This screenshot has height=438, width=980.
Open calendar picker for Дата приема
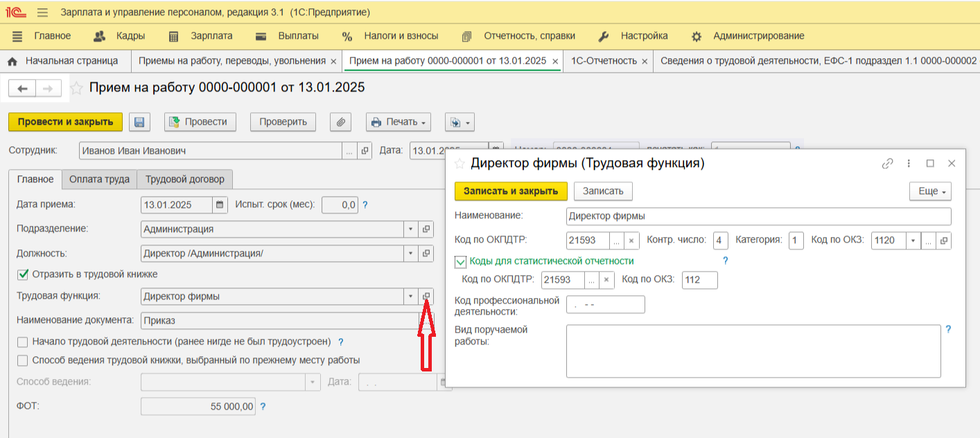pyautogui.click(x=220, y=205)
